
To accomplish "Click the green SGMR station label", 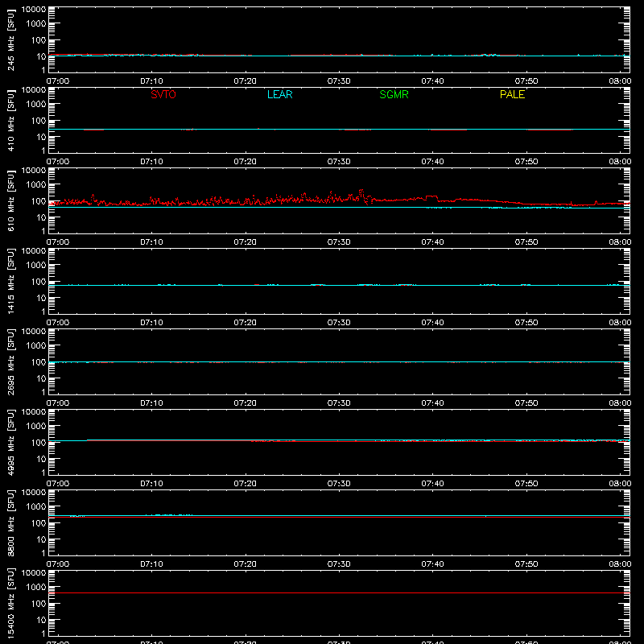I will pyautogui.click(x=394, y=94).
